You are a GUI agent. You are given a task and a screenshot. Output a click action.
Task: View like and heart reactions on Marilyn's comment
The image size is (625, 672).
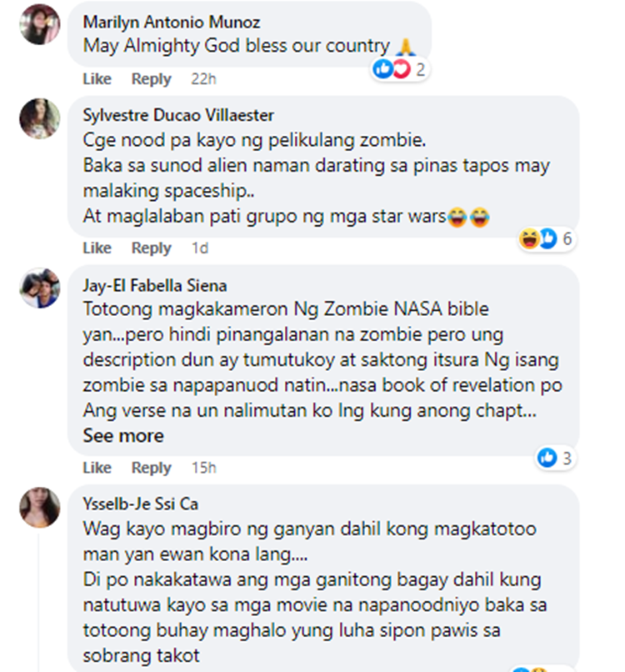(399, 69)
